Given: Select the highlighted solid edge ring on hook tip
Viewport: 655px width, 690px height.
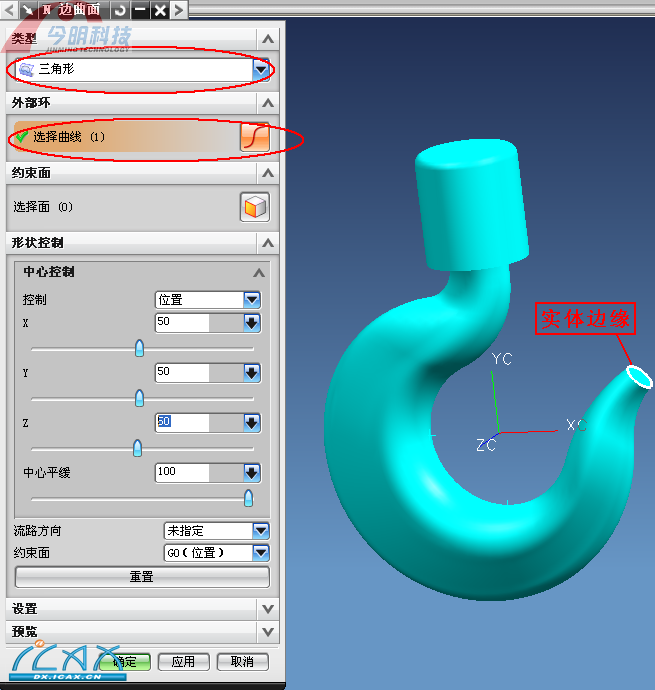Looking at the screenshot, I should 639,377.
